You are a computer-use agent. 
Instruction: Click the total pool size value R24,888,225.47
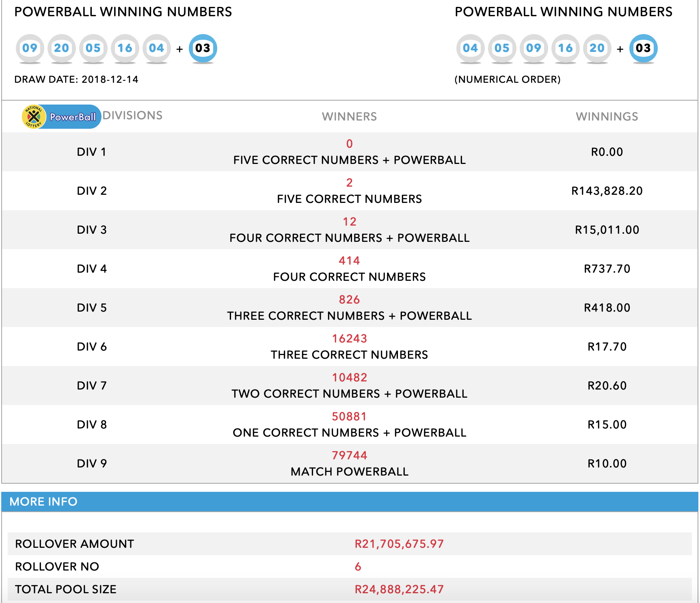399,589
